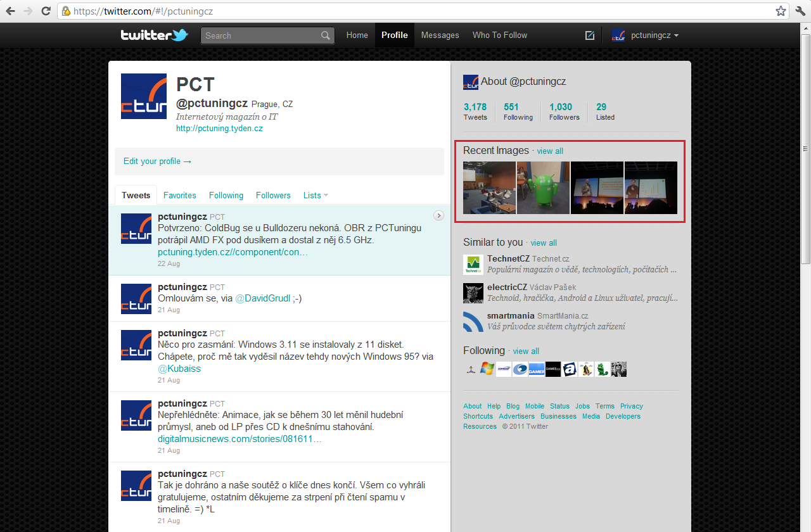This screenshot has width=811, height=532.
Task: Click the 3,178 Tweets stat
Action: (475, 111)
